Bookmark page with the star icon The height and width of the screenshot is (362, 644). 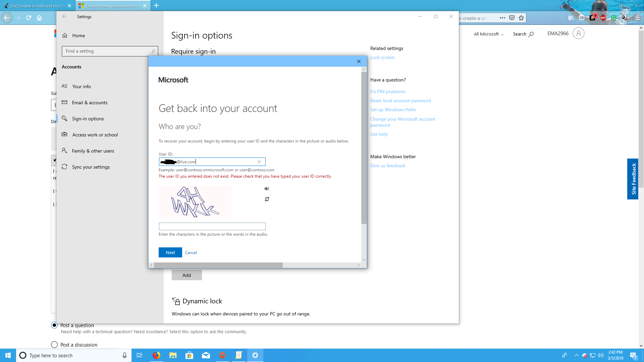521,18
